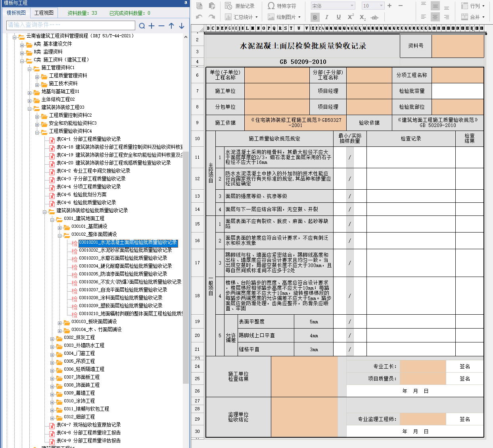
Task: Click the plus icon beside search
Action: tap(152, 26)
